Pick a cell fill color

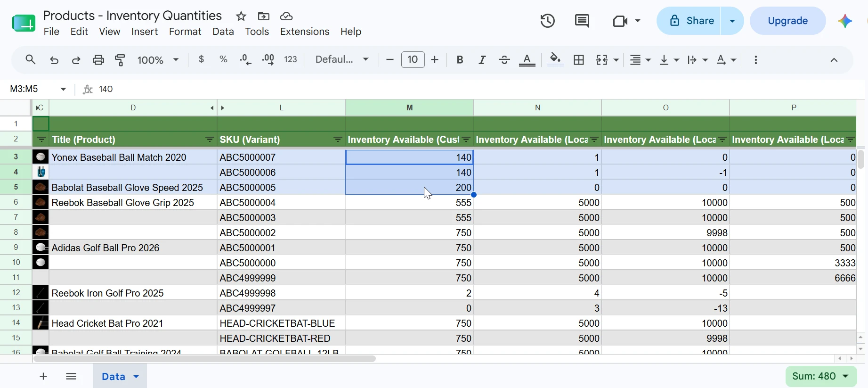pos(555,59)
